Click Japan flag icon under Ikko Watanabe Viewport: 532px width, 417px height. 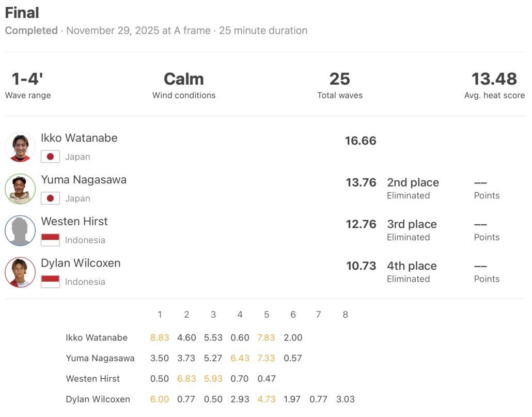click(x=50, y=157)
